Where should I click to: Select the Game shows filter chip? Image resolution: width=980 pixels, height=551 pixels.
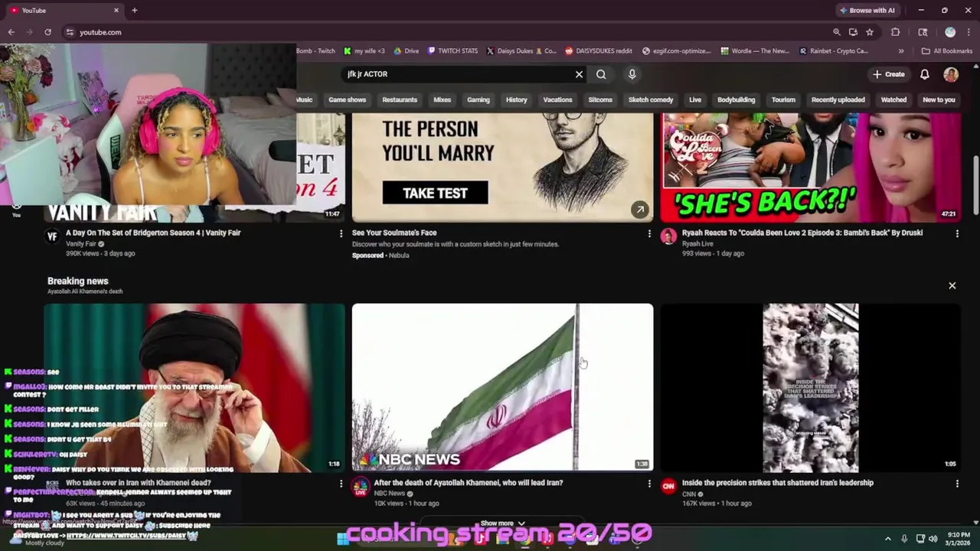[347, 99]
